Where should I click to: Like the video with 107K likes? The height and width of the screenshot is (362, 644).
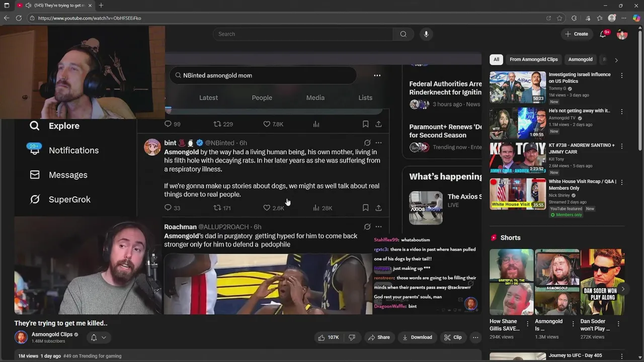(x=328, y=337)
